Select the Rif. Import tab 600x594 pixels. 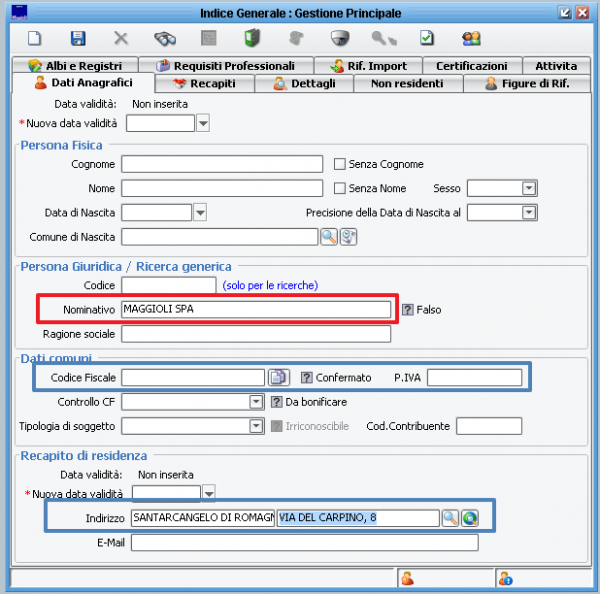tap(368, 65)
